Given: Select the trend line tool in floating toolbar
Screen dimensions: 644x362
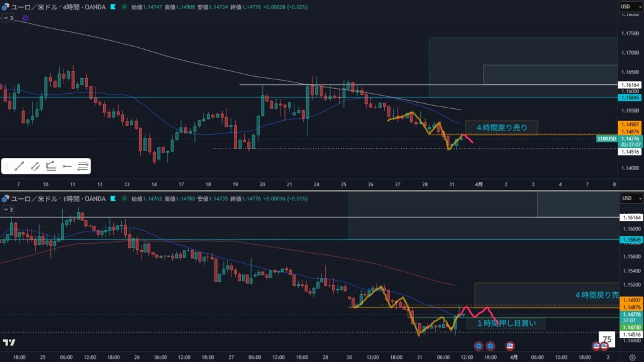Looking at the screenshot, I should 20,166.
